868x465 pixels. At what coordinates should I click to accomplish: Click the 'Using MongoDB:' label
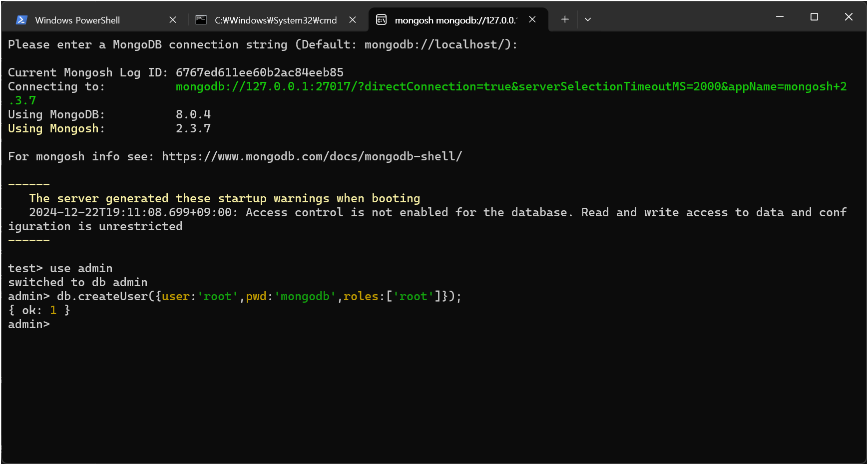56,114
